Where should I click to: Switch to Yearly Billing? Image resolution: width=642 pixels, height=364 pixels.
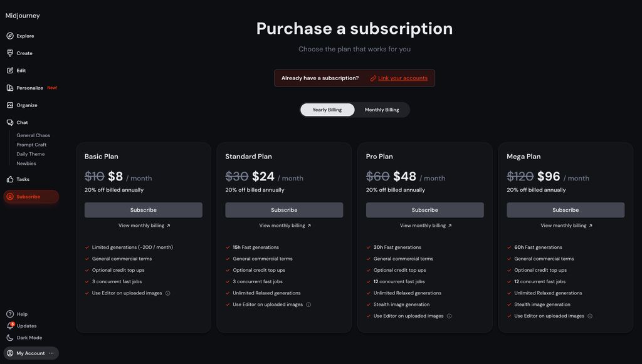pyautogui.click(x=327, y=110)
